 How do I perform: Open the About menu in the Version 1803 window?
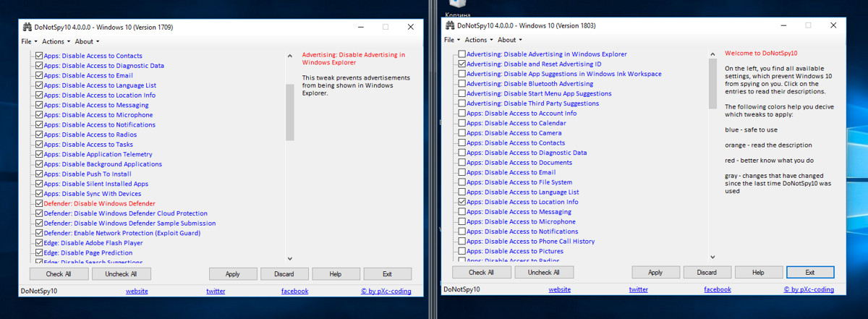tap(509, 40)
